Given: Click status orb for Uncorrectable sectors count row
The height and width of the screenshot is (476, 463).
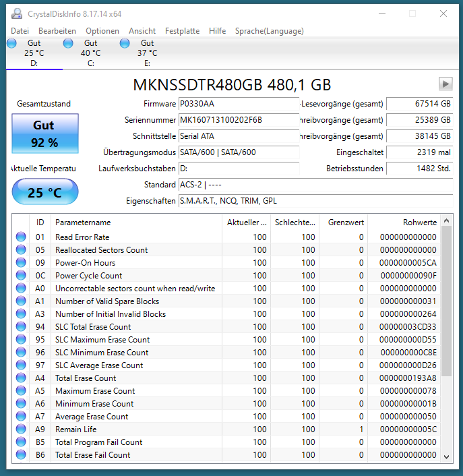Looking at the screenshot, I should (21, 288).
